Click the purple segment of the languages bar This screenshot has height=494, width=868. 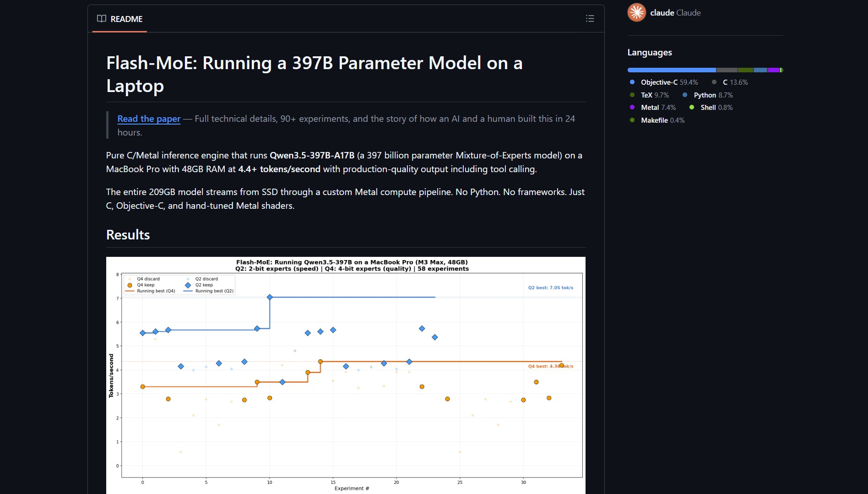click(773, 70)
